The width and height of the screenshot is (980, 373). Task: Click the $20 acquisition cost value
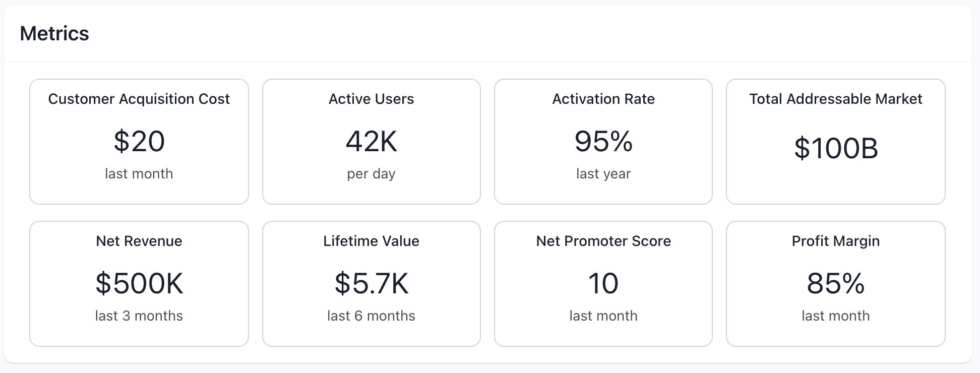click(139, 141)
